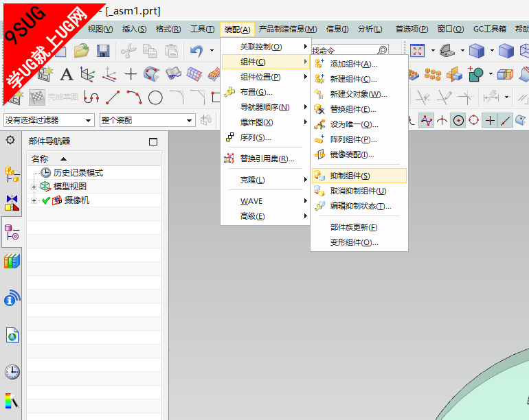Click the Fit view icon
Image resolution: width=529 pixels, height=420 pixels.
417,51
